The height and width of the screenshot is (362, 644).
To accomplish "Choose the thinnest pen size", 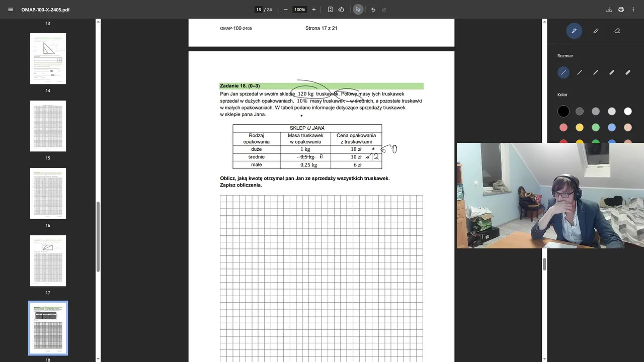I will point(563,72).
